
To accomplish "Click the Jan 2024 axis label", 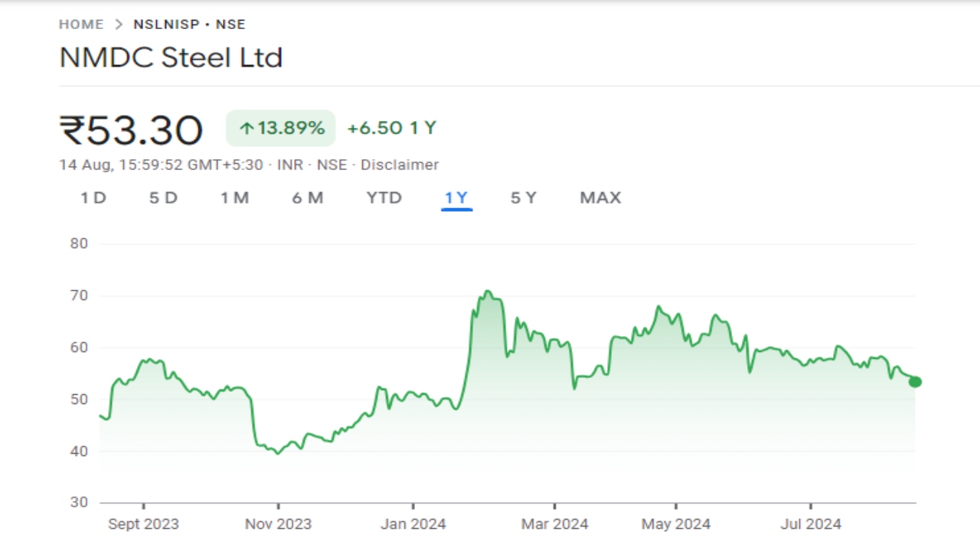I will pos(413,524).
